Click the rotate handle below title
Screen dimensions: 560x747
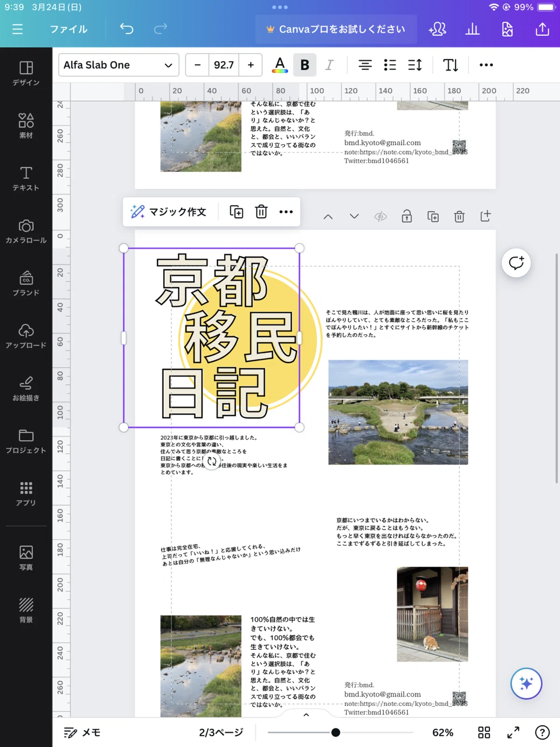[x=212, y=461]
